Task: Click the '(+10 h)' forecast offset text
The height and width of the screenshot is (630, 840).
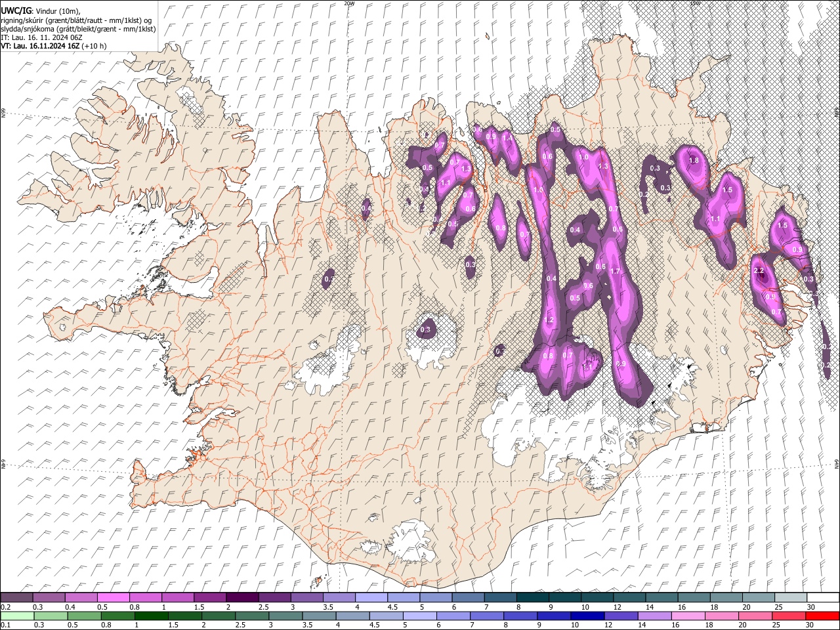Action: coord(94,46)
